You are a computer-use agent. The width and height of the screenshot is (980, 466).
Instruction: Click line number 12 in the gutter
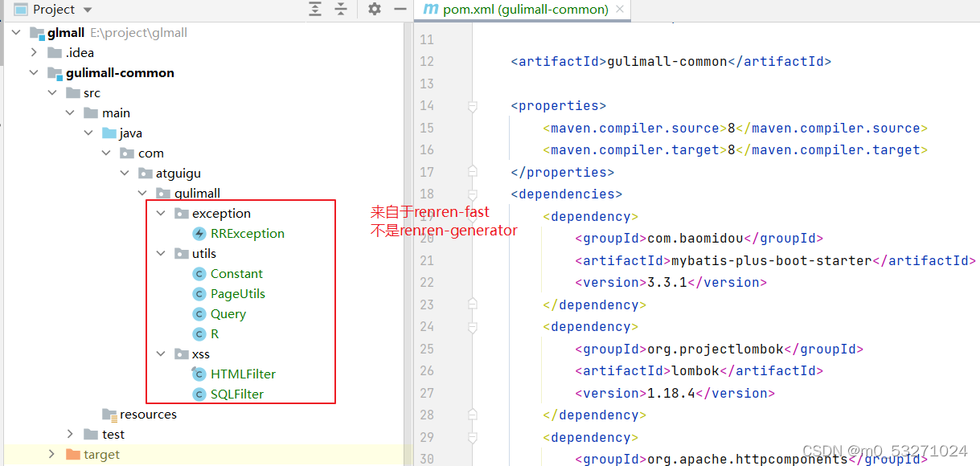(x=426, y=62)
